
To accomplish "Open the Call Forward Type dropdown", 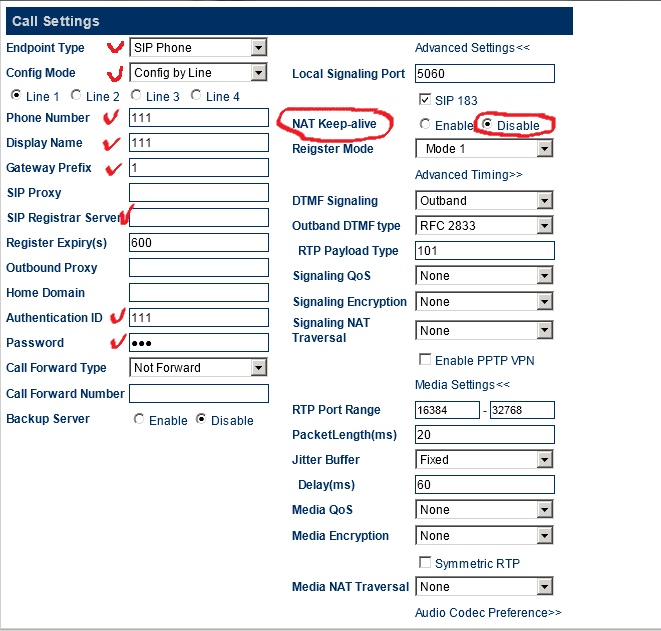I will (198, 368).
